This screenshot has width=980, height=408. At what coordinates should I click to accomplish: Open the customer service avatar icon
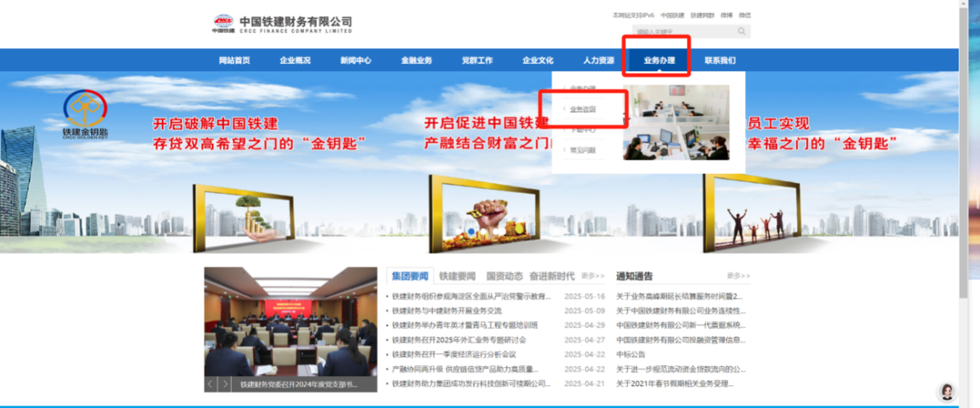click(946, 392)
